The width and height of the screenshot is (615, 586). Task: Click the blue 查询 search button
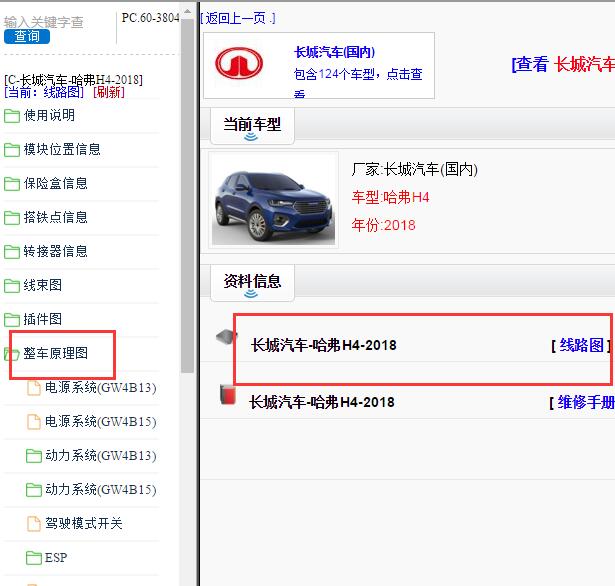pyautogui.click(x=27, y=36)
